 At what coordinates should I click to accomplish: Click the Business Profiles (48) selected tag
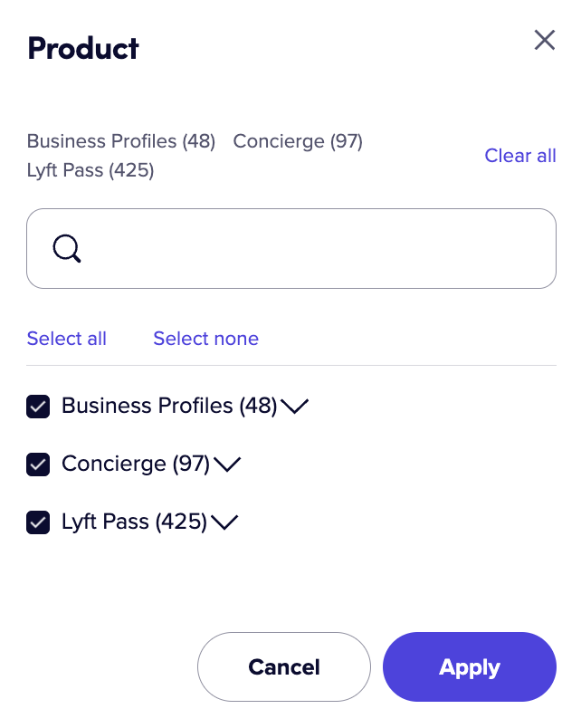click(121, 141)
